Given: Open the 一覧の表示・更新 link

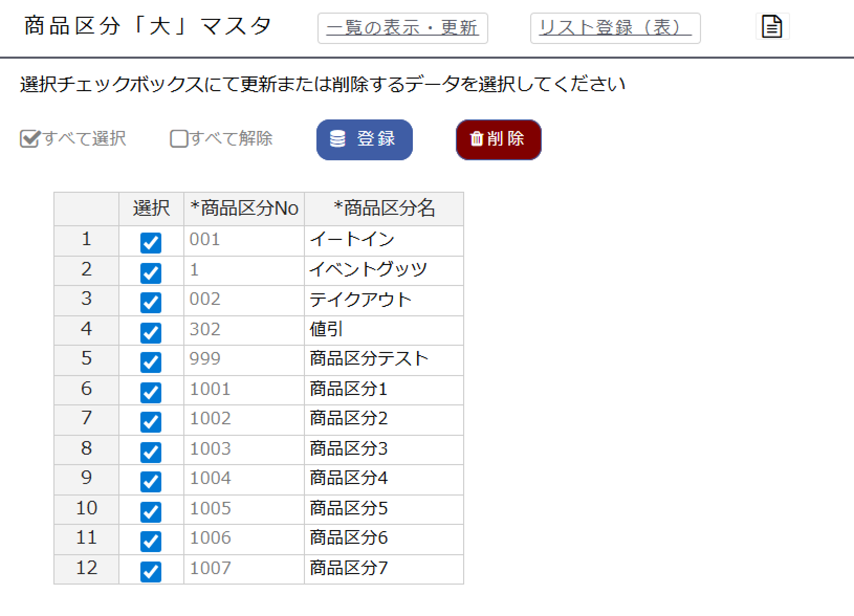Looking at the screenshot, I should (x=402, y=28).
